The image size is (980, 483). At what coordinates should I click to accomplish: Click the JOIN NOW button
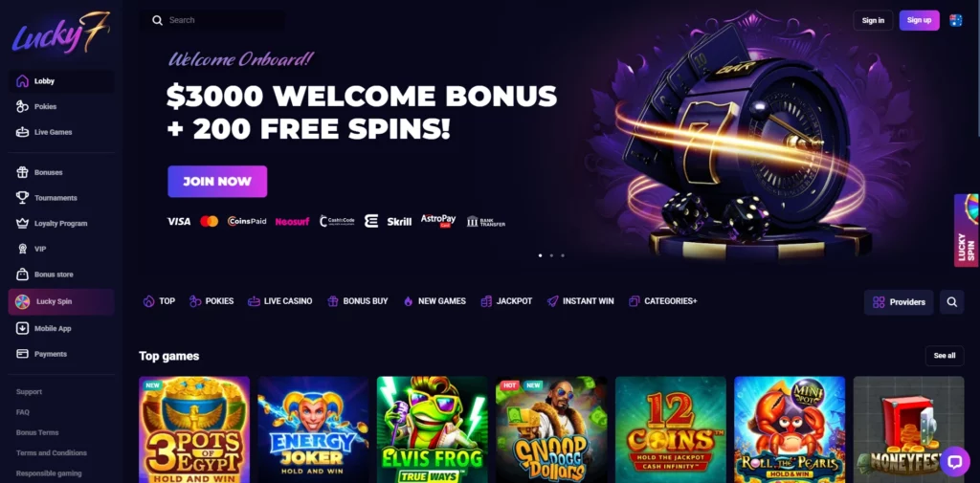pyautogui.click(x=217, y=181)
